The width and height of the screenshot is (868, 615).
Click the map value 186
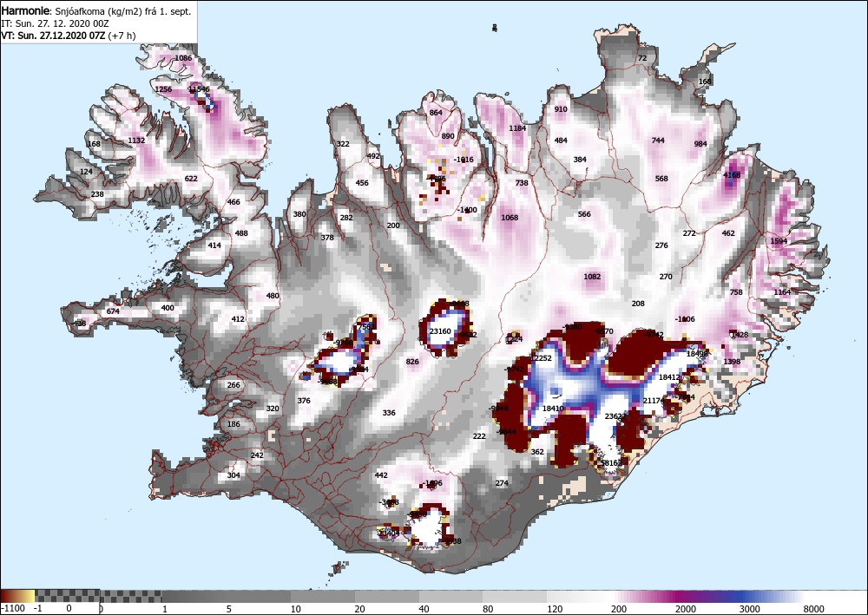(x=233, y=424)
